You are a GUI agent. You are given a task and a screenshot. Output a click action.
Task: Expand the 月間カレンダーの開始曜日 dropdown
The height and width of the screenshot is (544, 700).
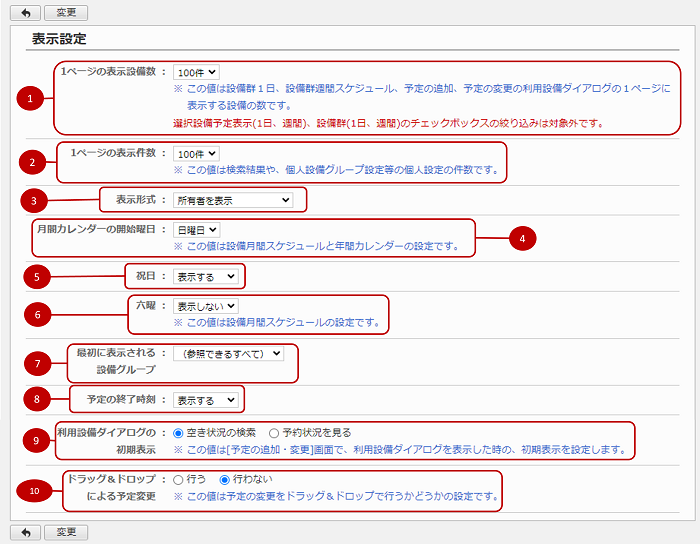coord(196,229)
